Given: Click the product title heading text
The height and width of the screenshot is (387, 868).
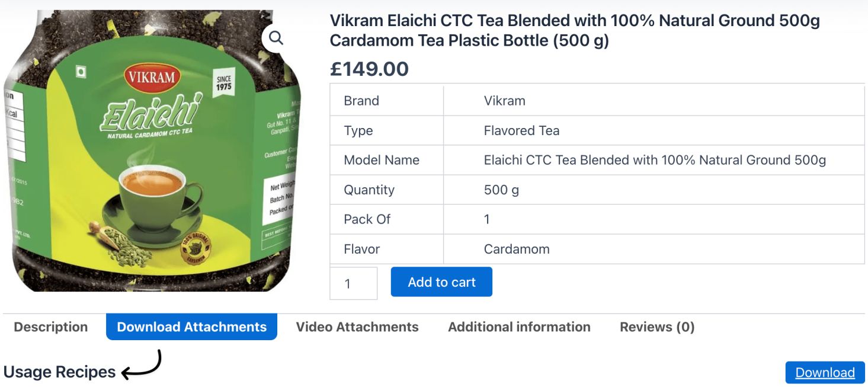Looking at the screenshot, I should click(575, 31).
